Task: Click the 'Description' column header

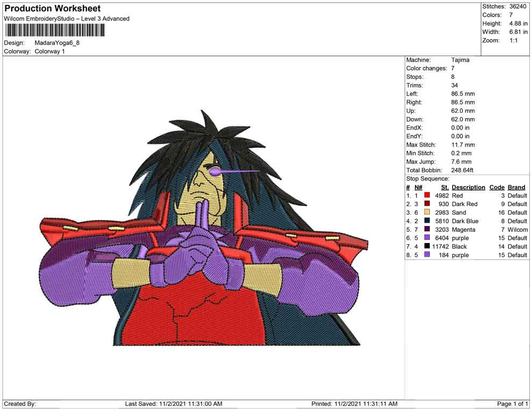Action: [x=468, y=187]
